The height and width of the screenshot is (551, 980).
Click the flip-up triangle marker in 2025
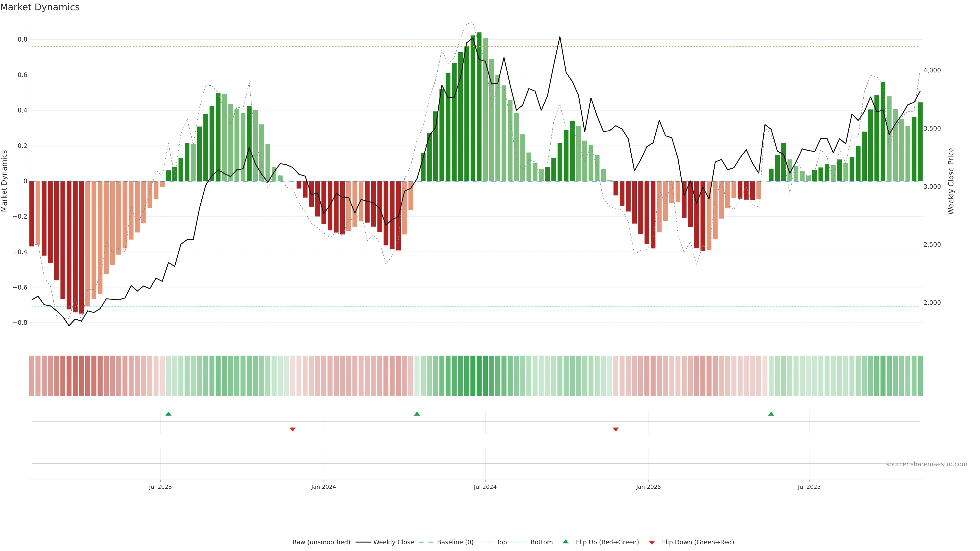point(771,414)
